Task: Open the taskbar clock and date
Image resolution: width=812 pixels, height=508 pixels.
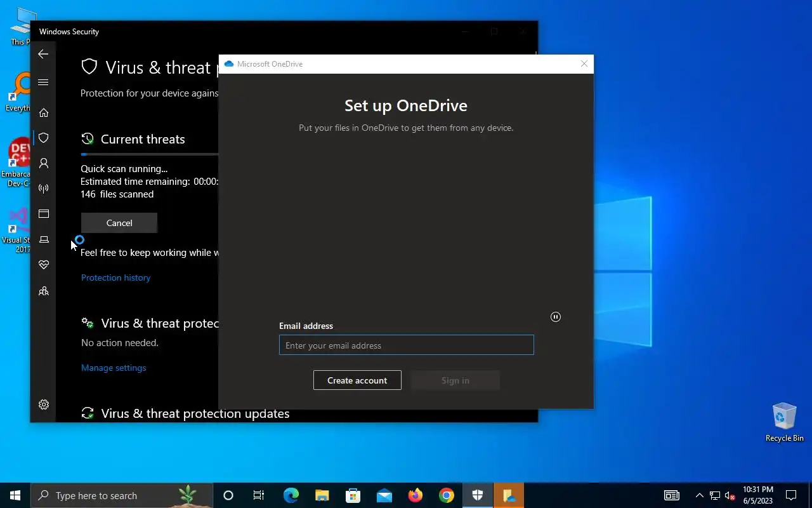Action: coord(758,495)
